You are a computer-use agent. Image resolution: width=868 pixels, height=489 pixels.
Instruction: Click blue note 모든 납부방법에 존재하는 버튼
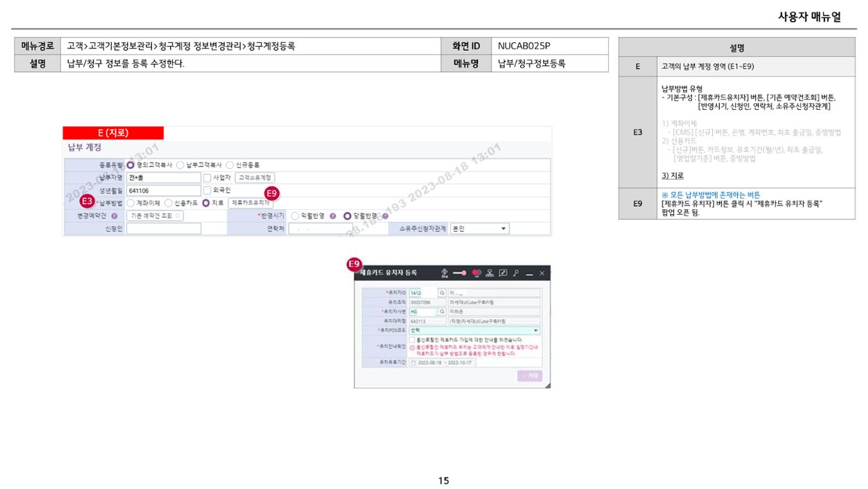coord(711,194)
